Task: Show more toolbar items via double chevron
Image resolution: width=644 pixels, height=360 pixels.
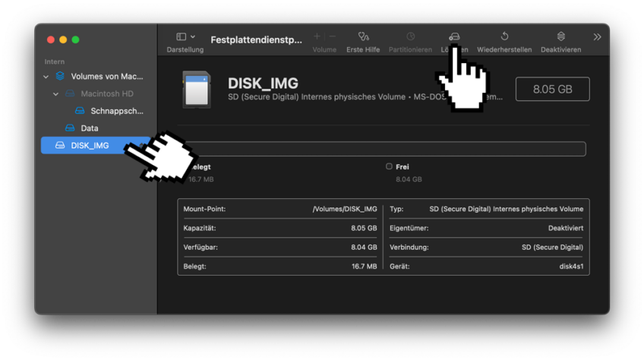Action: 597,36
